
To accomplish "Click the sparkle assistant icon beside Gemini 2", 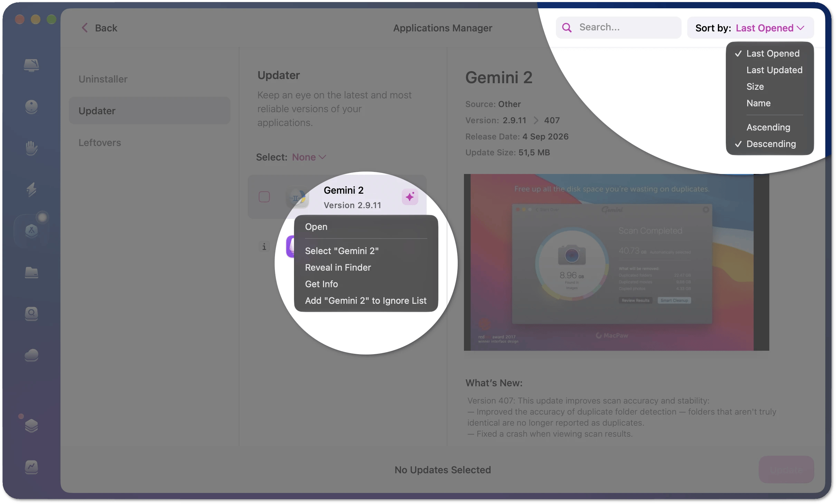I will point(410,197).
